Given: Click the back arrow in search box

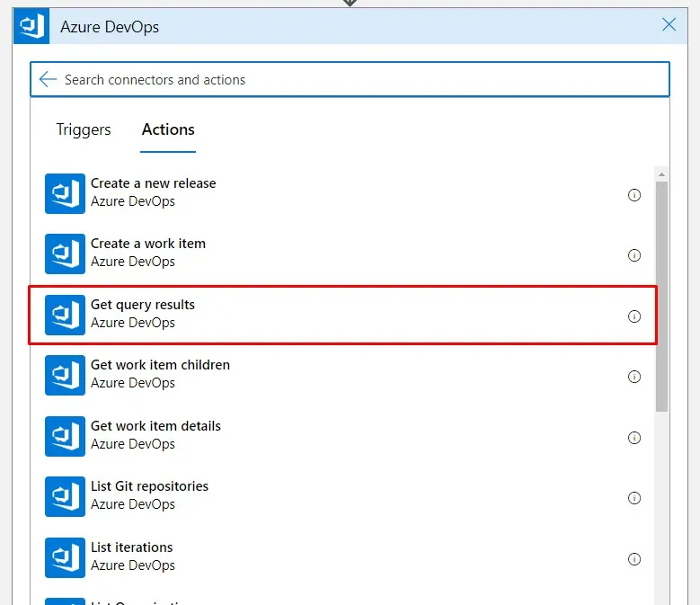Looking at the screenshot, I should point(48,79).
